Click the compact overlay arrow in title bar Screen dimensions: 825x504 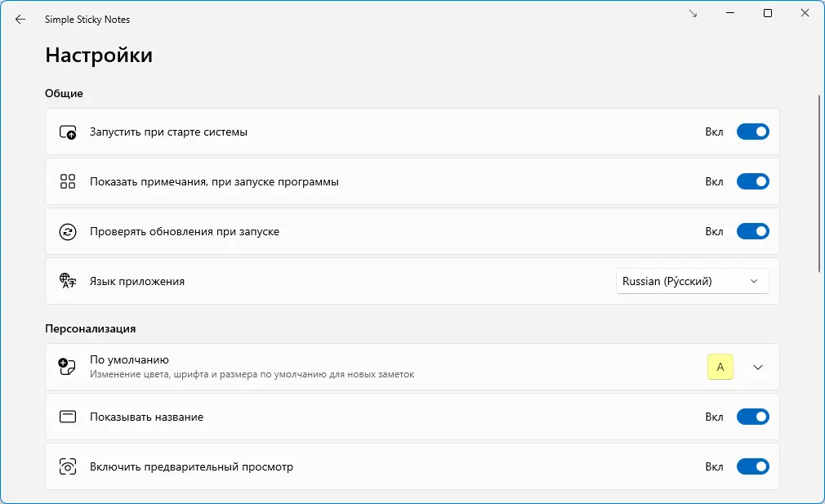tap(693, 14)
